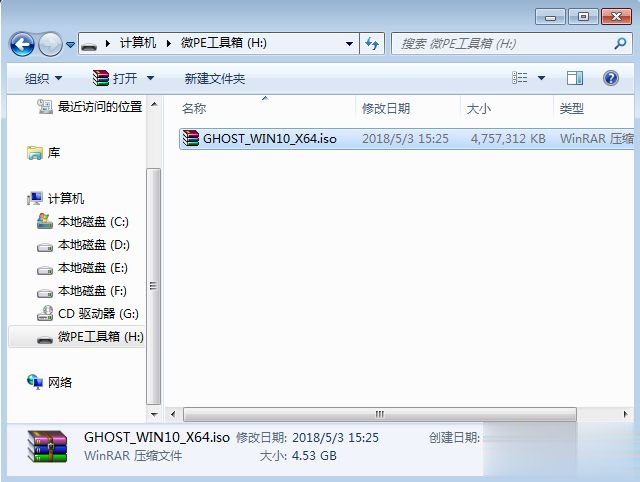Sort by the 修改日期 column header
Viewport: 640px width, 482px height.
tap(386, 109)
